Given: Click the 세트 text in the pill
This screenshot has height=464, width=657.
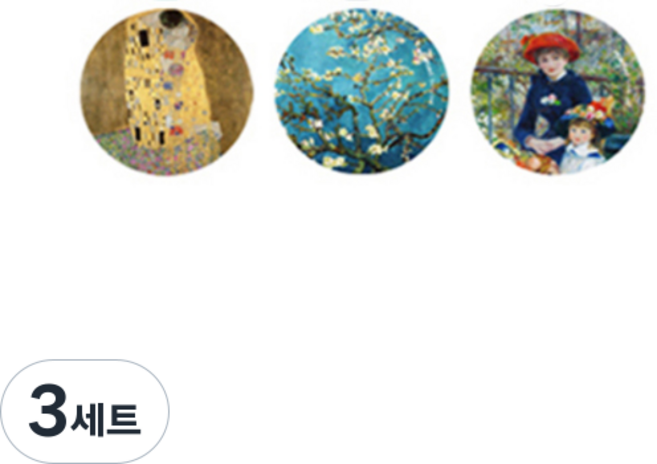Looking at the screenshot, I should [106, 420].
